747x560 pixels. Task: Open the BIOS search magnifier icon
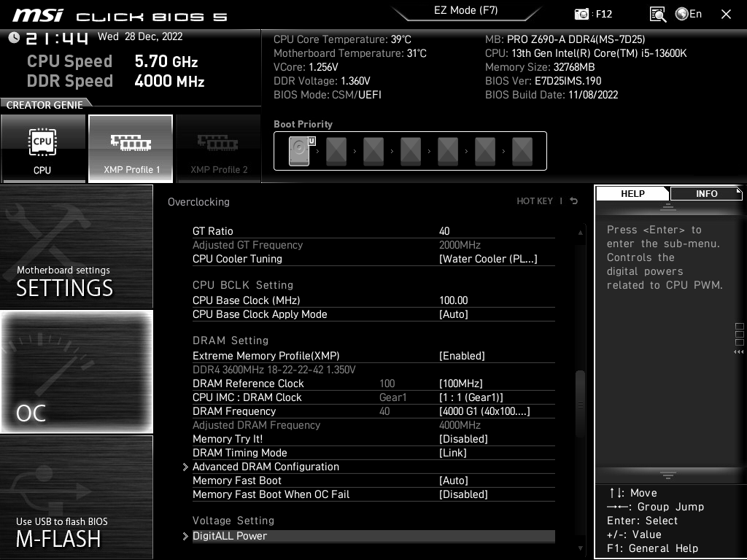[657, 14]
